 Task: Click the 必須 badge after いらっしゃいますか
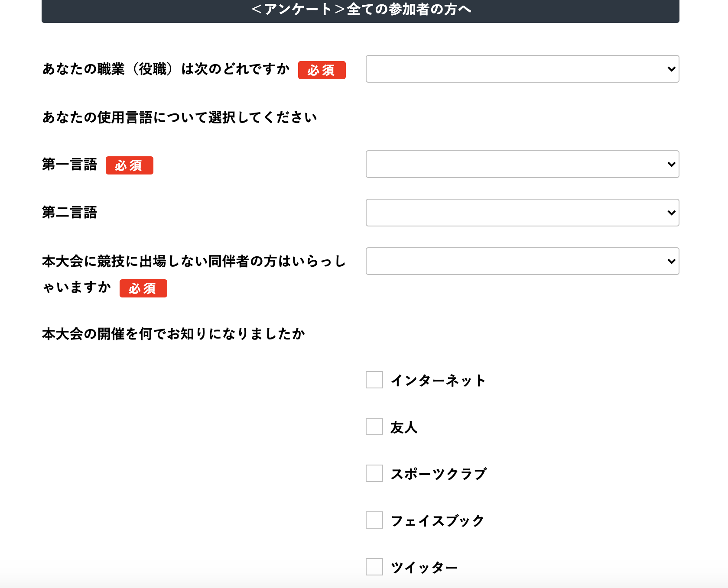pyautogui.click(x=143, y=288)
